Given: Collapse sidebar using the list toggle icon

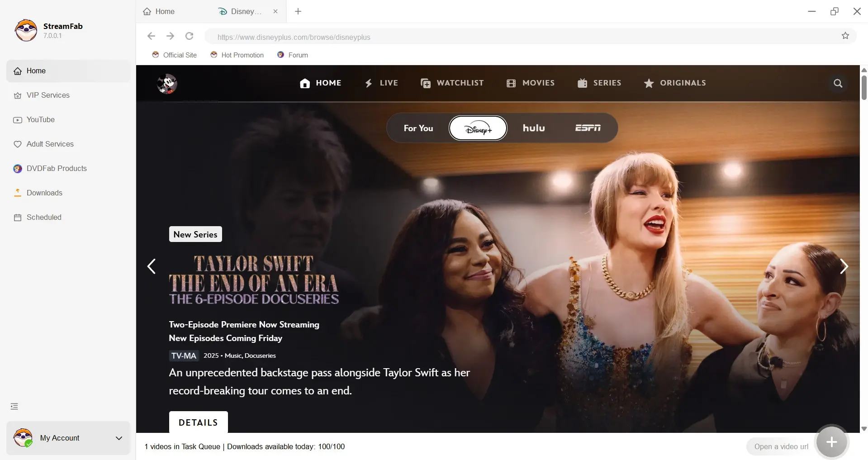Looking at the screenshot, I should click(14, 406).
